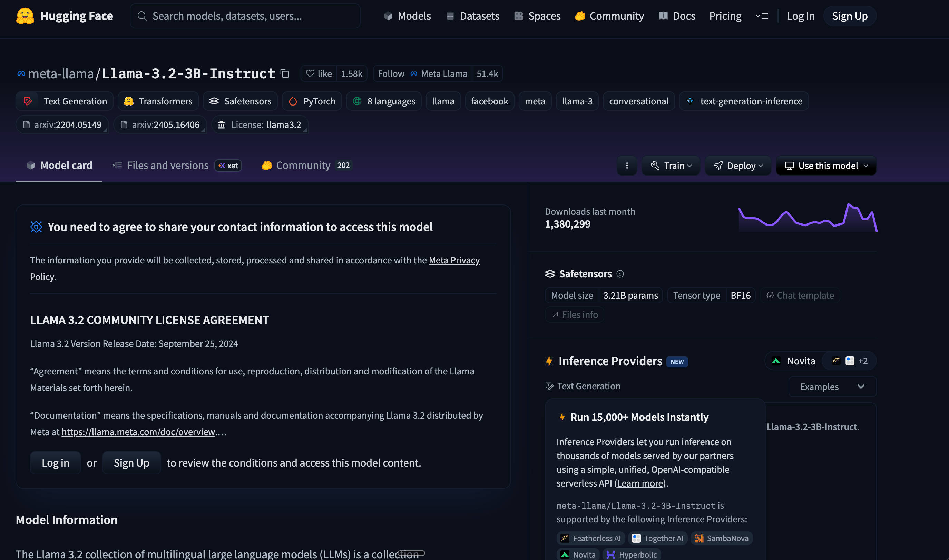Click the Sign Up button in license box

(131, 463)
